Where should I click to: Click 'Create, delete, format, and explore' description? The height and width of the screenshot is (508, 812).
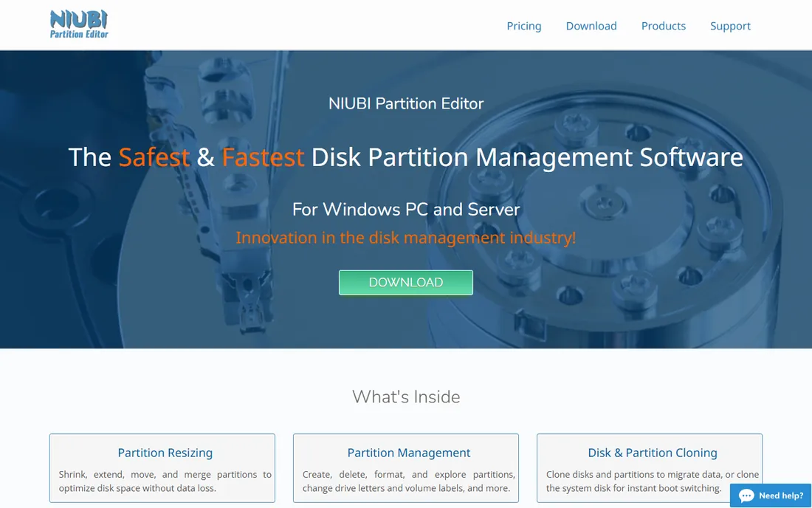click(409, 481)
